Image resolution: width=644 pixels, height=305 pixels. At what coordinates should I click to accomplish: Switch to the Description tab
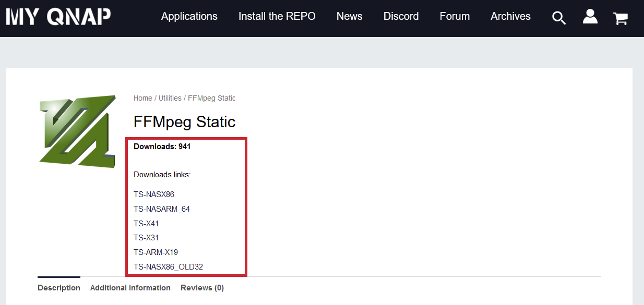[59, 288]
